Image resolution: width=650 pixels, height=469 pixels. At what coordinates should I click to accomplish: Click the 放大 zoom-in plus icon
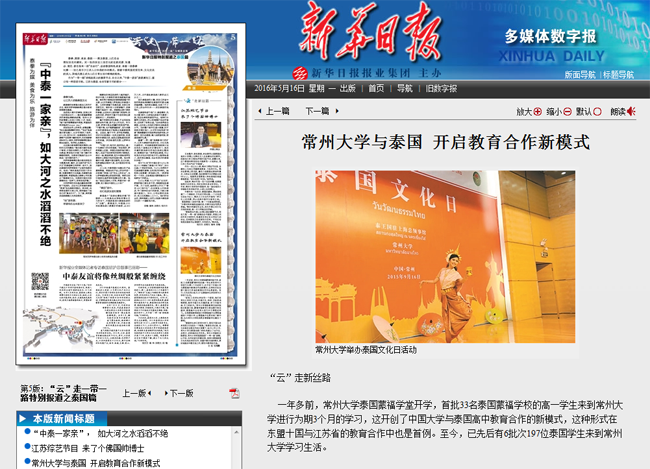click(x=538, y=111)
